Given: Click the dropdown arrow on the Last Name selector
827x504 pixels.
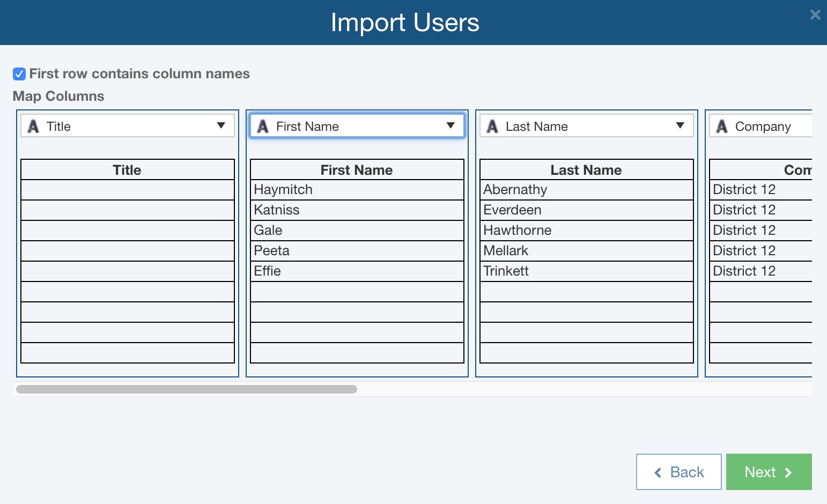Looking at the screenshot, I should tap(680, 126).
